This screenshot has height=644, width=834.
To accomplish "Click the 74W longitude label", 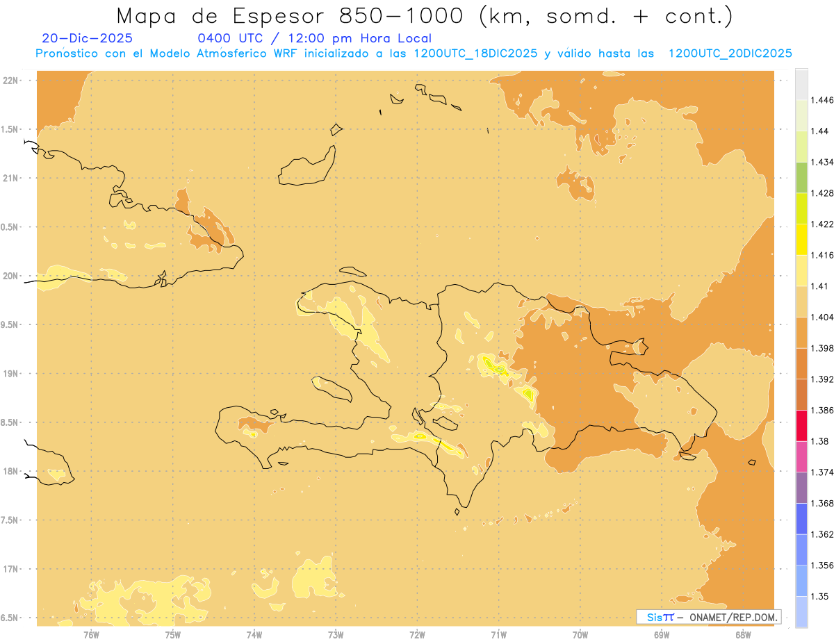I will 254,635.
